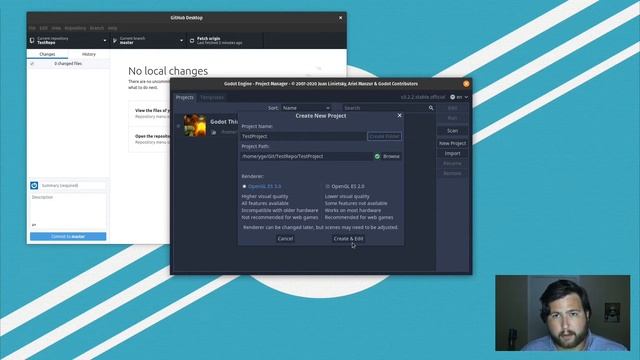Open the Edit menu in GitHub Desktop
Screen dimensions: 640x360
[x=43, y=28]
